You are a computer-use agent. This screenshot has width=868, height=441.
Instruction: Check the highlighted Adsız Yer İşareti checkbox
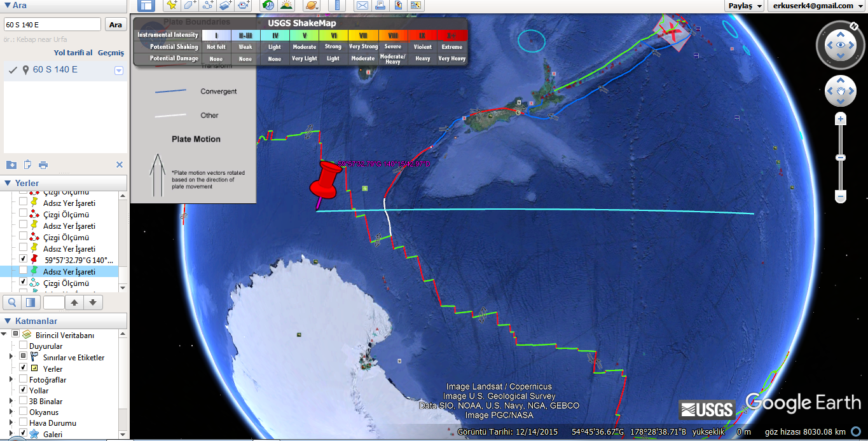pos(24,271)
